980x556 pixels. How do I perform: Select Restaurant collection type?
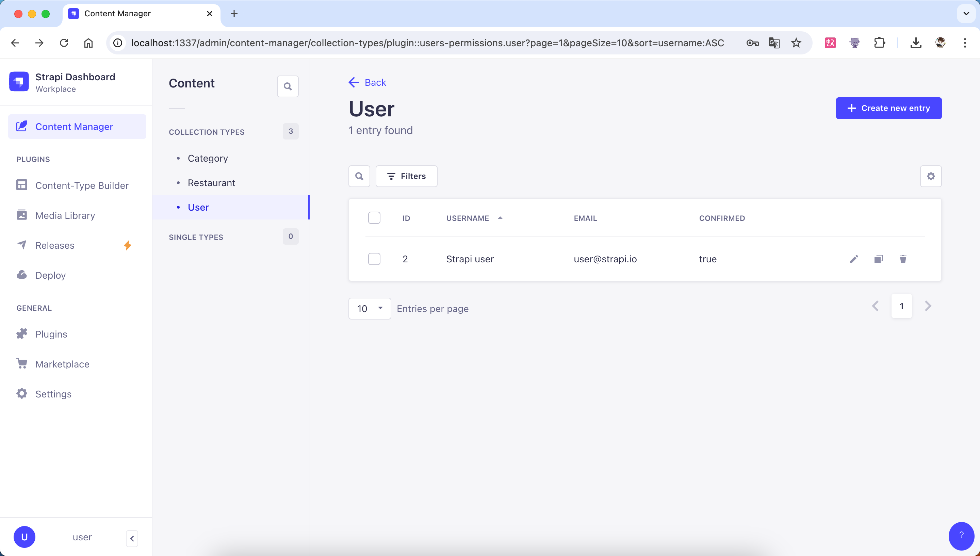pos(211,183)
